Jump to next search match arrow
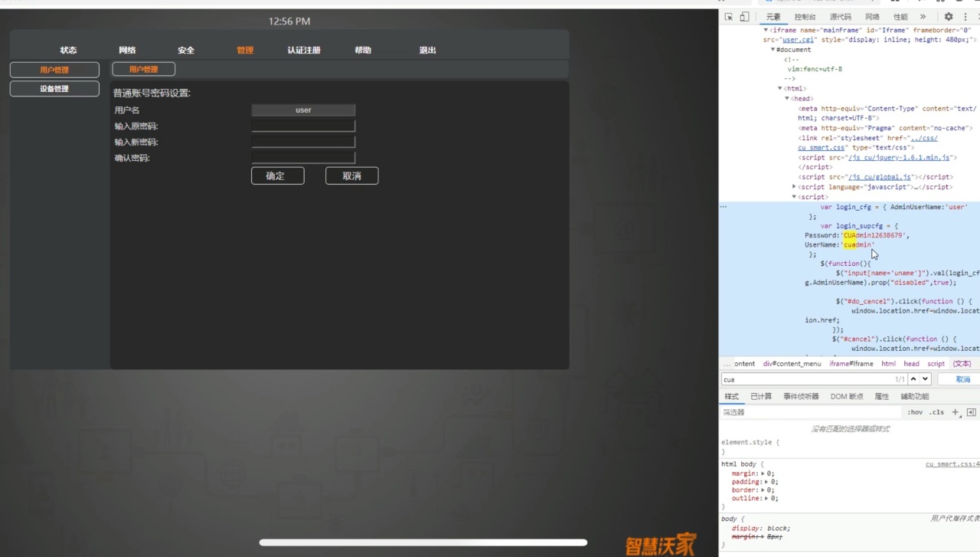 pos(925,379)
